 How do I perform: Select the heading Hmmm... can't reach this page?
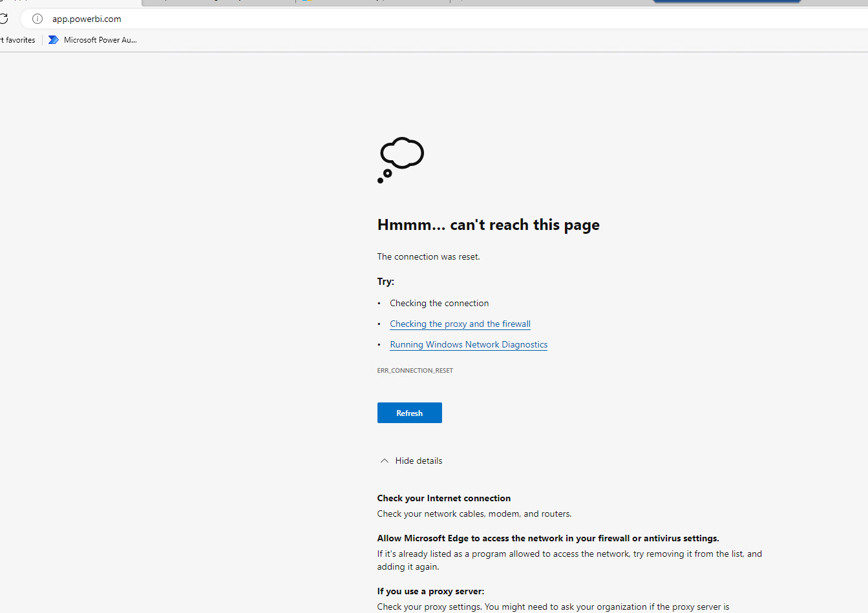pyautogui.click(x=489, y=225)
